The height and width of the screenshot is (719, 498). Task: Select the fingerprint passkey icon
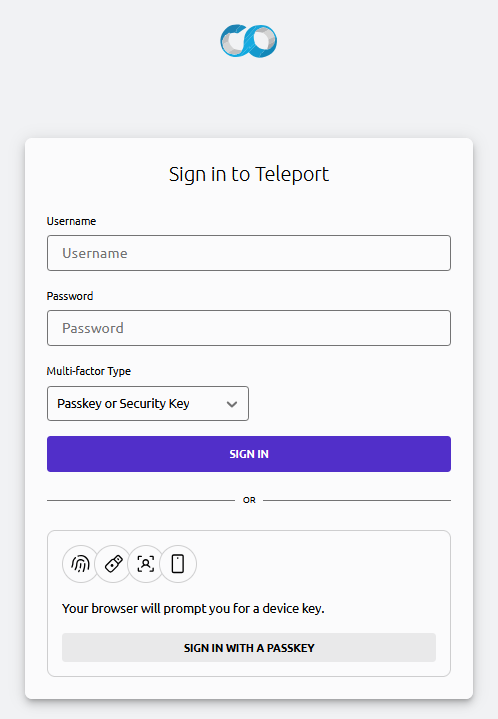pyautogui.click(x=81, y=564)
